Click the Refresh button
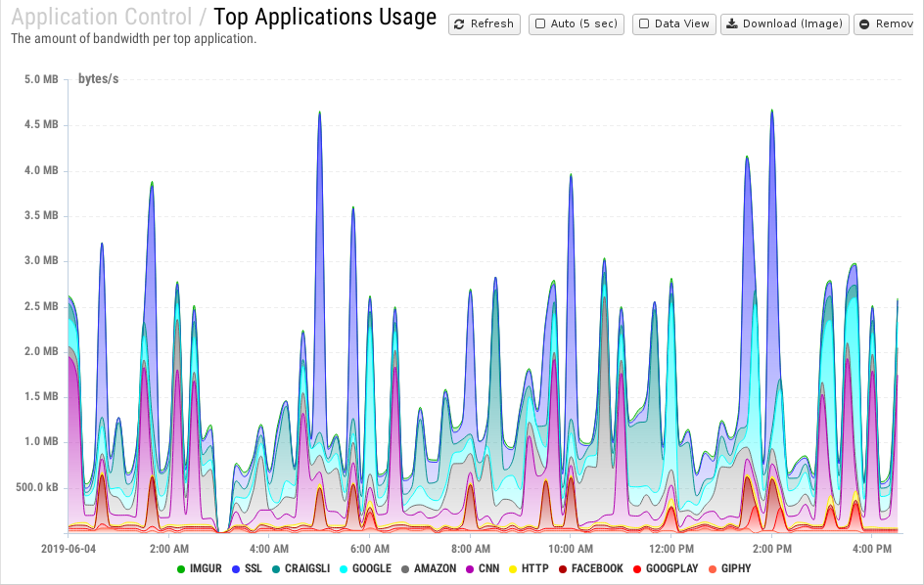924x585 pixels. point(485,24)
